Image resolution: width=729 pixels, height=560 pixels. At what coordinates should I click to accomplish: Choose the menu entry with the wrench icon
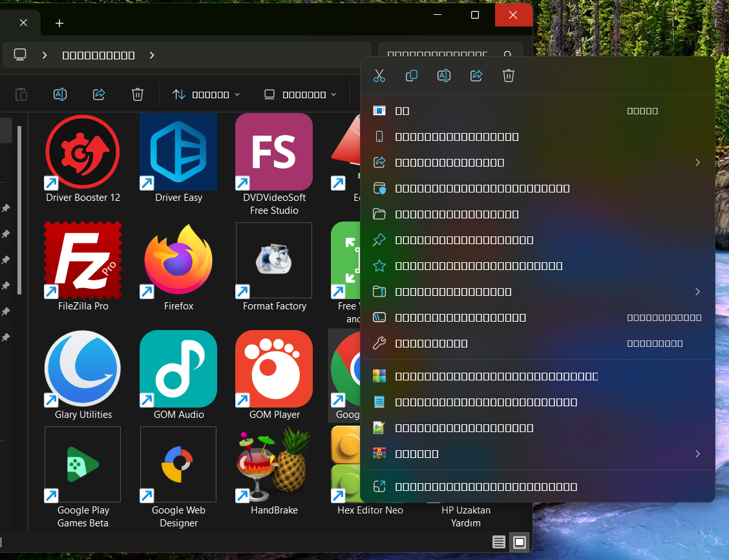point(537,344)
